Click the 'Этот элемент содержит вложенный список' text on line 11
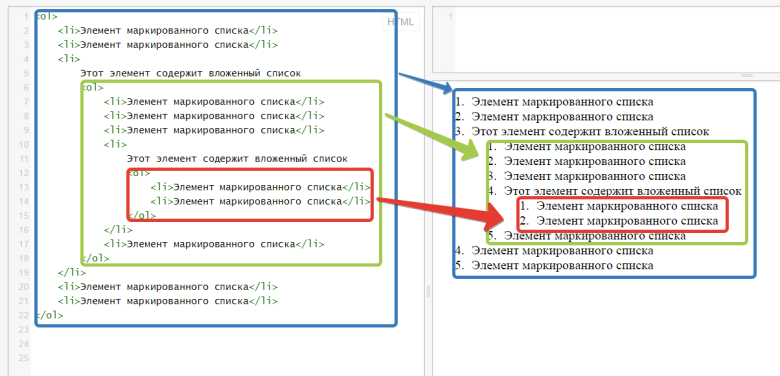Viewport: 780px width, 376px height. point(237,159)
